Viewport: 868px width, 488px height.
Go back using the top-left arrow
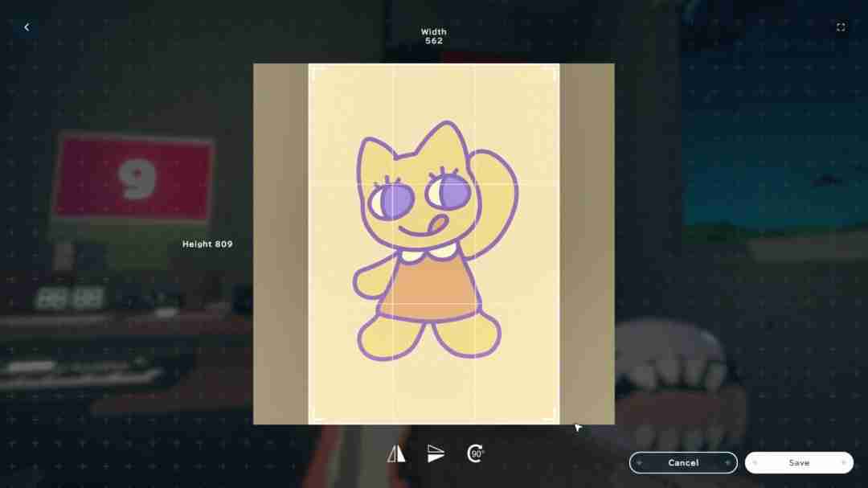[x=27, y=27]
